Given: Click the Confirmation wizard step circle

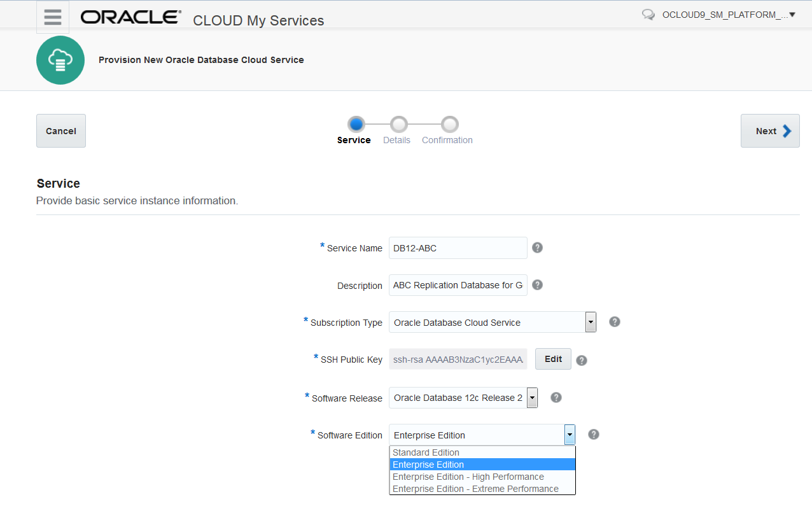Looking at the screenshot, I should point(450,125).
